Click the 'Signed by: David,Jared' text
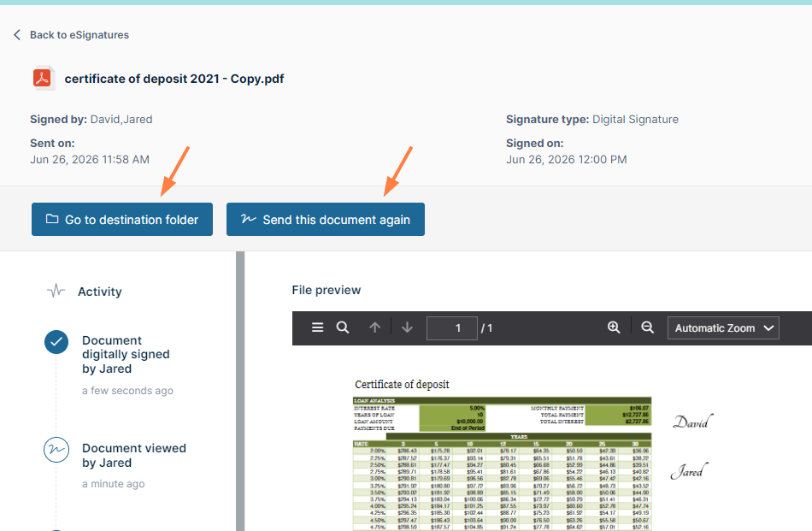This screenshot has height=531, width=812. click(x=91, y=119)
